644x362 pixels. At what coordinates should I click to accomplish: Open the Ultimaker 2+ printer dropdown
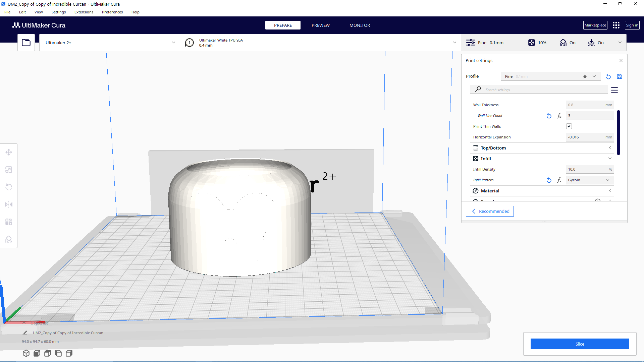(x=110, y=43)
